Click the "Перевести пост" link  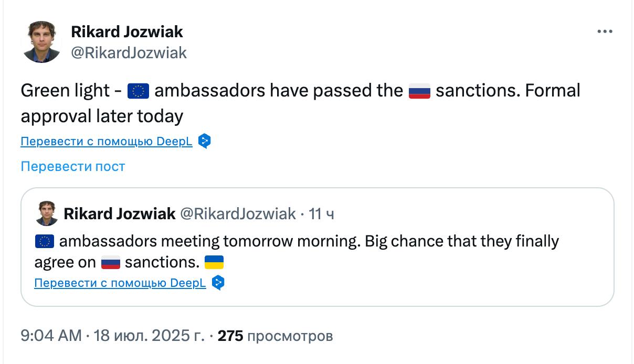[73, 166]
